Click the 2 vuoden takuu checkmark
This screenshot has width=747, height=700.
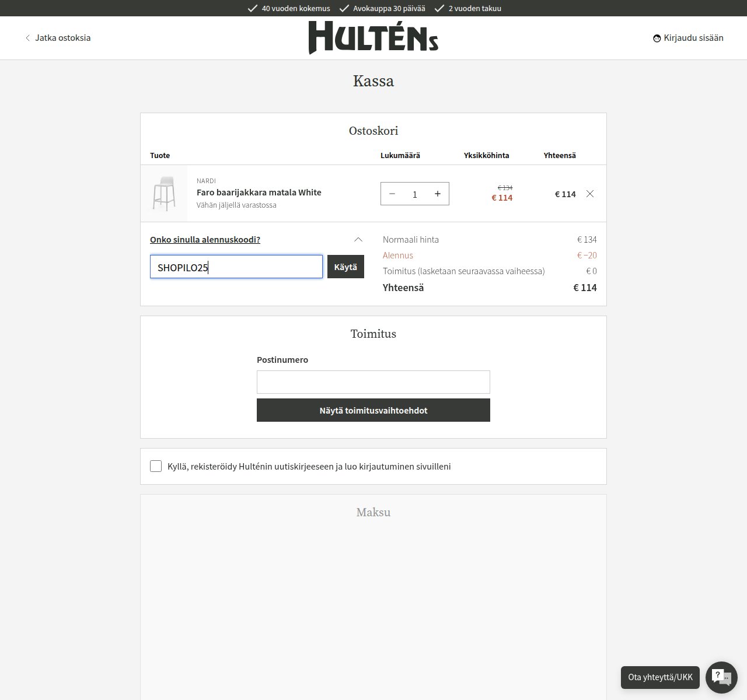pos(439,8)
